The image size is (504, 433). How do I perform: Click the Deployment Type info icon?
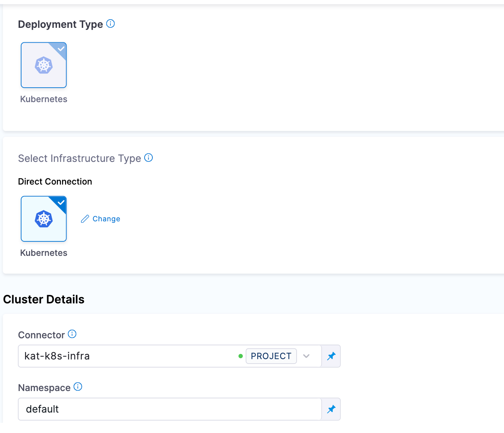pyautogui.click(x=110, y=24)
